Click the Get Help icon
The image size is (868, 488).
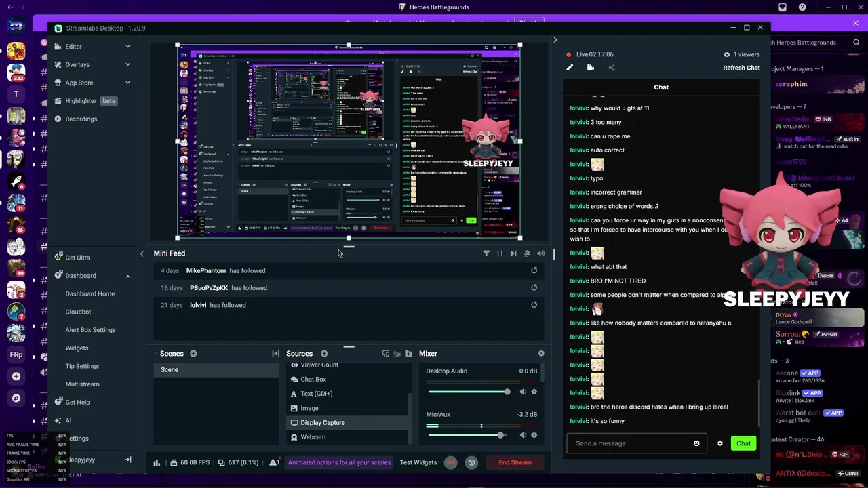tap(59, 402)
